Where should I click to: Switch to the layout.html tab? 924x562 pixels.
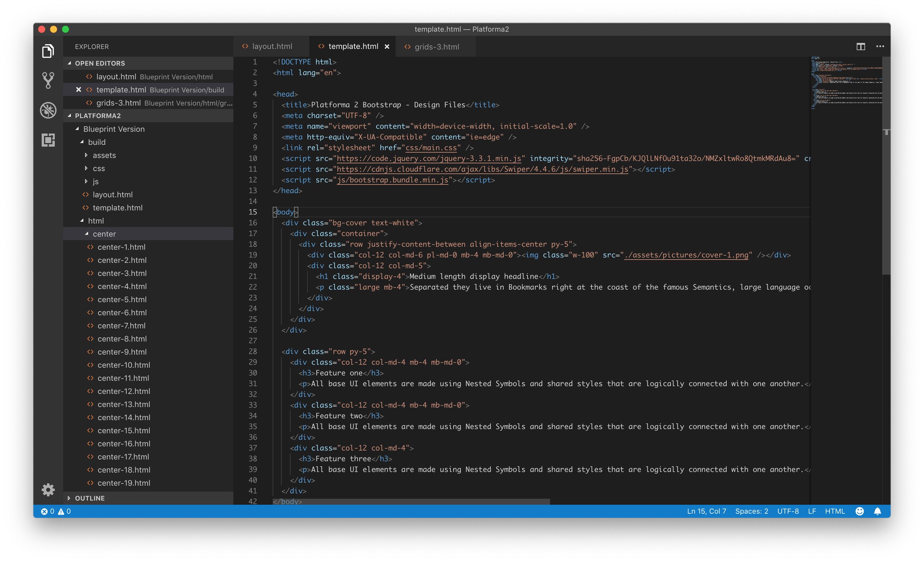[x=271, y=47]
